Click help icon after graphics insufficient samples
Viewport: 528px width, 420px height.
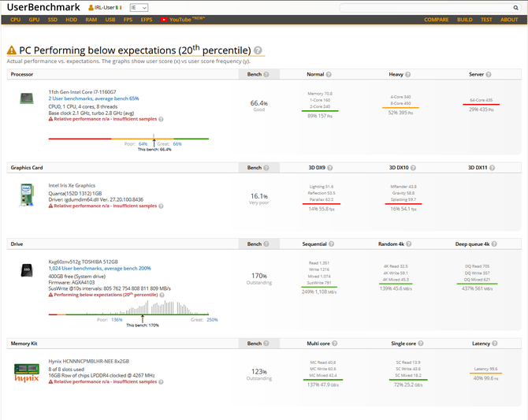click(161, 206)
